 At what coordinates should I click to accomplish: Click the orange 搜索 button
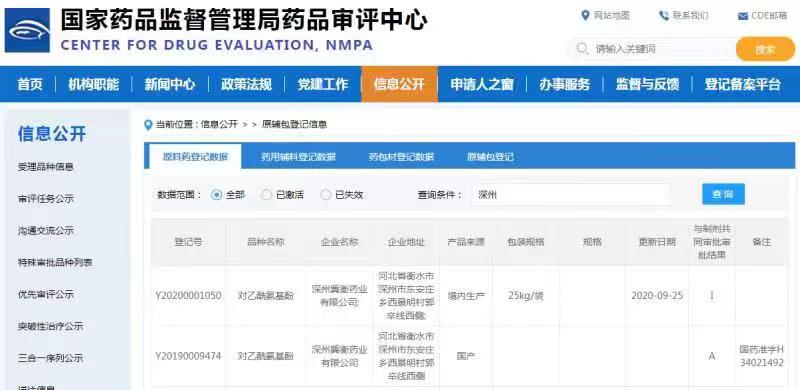pyautogui.click(x=765, y=49)
